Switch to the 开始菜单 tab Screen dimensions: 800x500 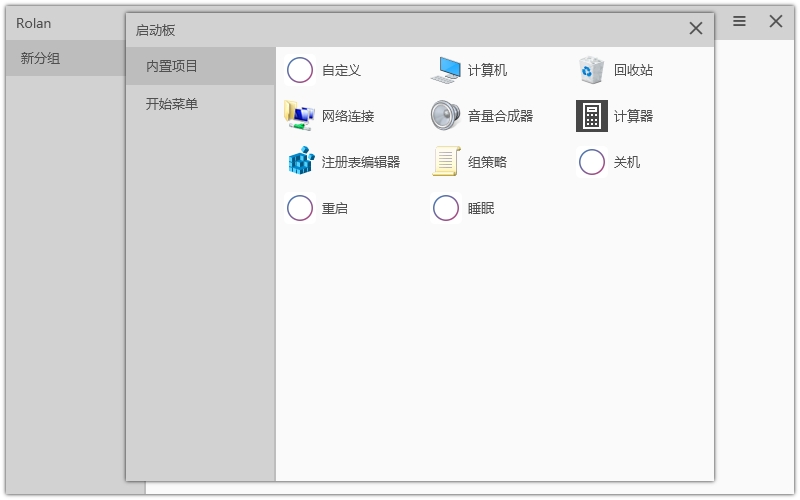tap(172, 104)
